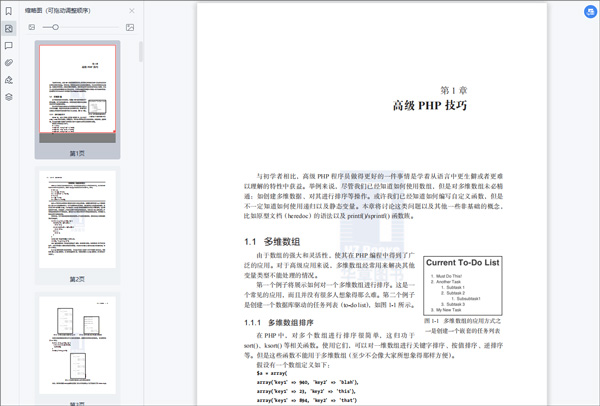Viewport: 600px width, 406px height.
Task: Click the Current To-Do List figure
Action: pos(463,286)
